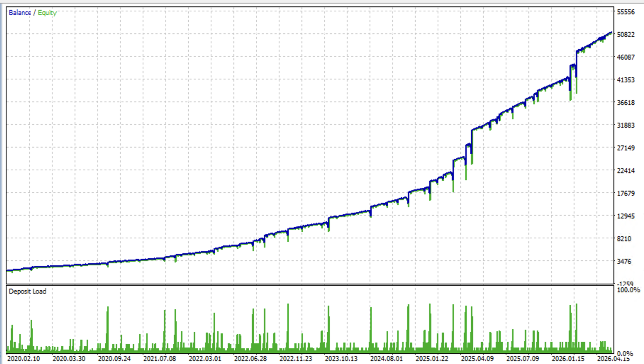Click the 55556 value on the price axis
Viewport: 644px width, 364px height.
(626, 12)
